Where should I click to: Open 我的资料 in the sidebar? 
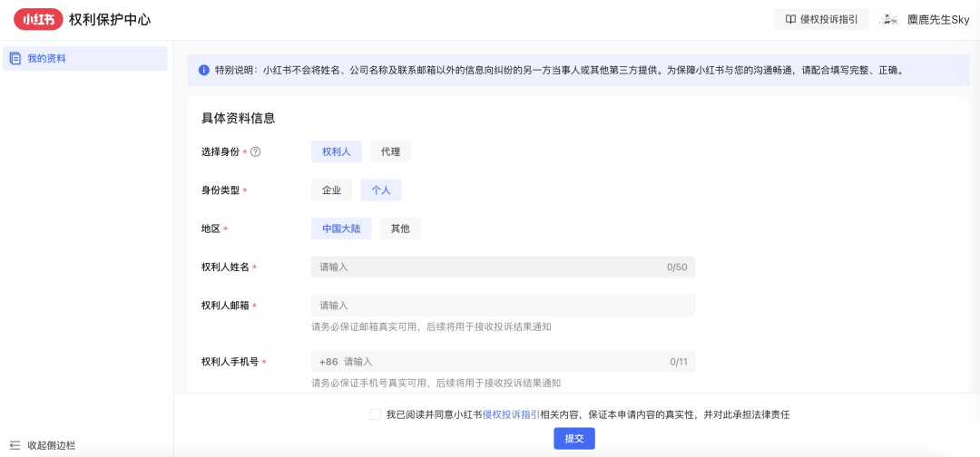click(x=46, y=59)
